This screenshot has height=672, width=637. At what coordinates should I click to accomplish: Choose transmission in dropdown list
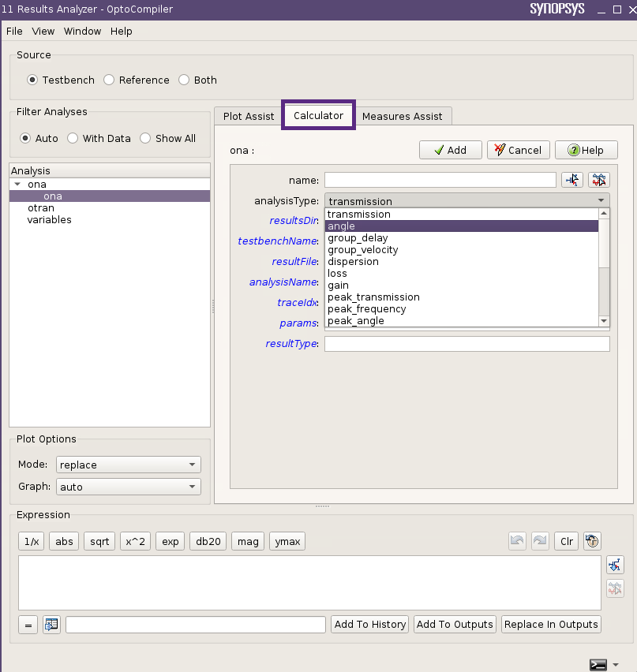click(462, 215)
